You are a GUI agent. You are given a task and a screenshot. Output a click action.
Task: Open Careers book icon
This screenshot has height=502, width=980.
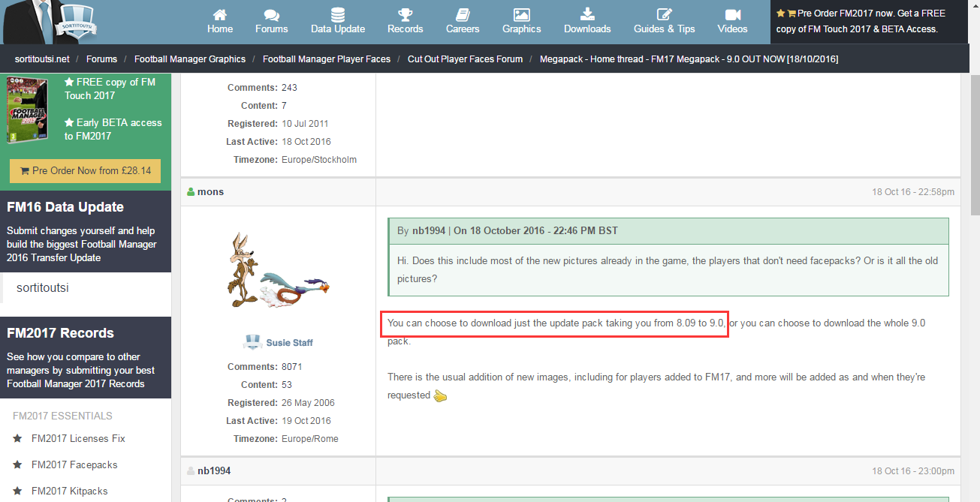coord(463,15)
